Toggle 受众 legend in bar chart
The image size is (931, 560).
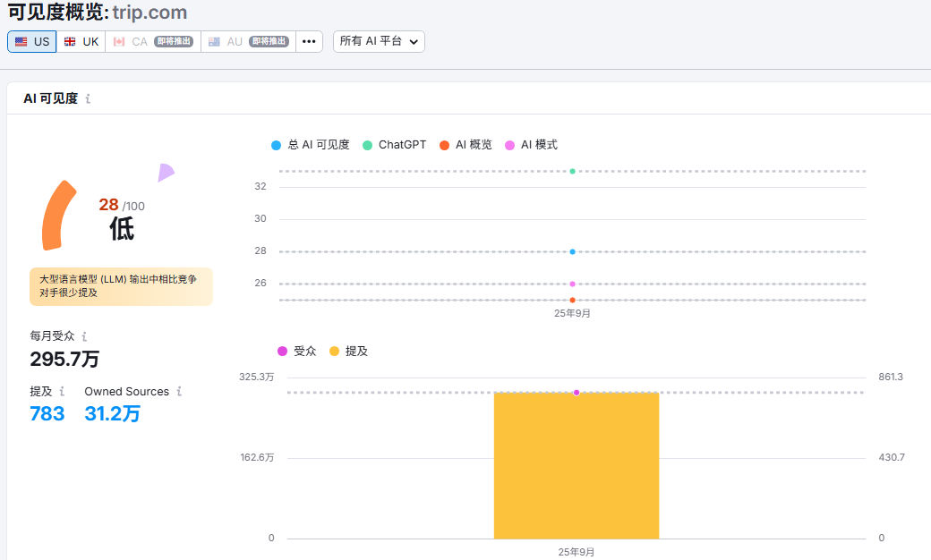[x=297, y=352]
